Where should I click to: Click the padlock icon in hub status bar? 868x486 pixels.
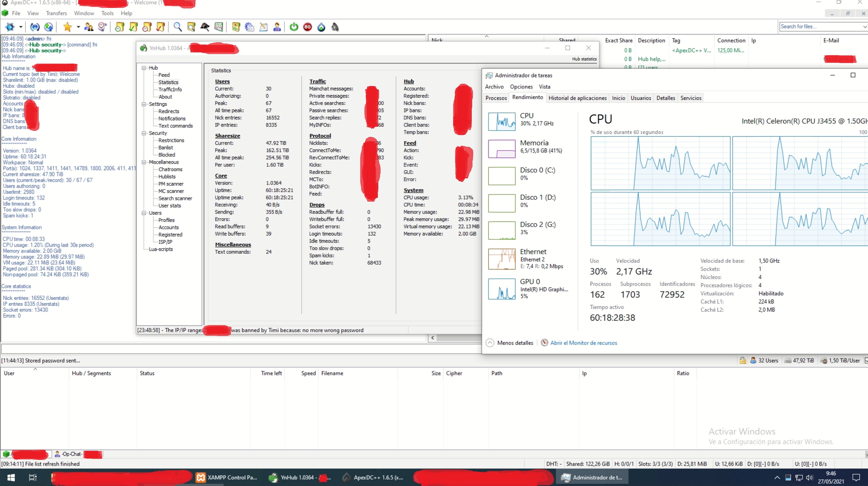(743, 360)
